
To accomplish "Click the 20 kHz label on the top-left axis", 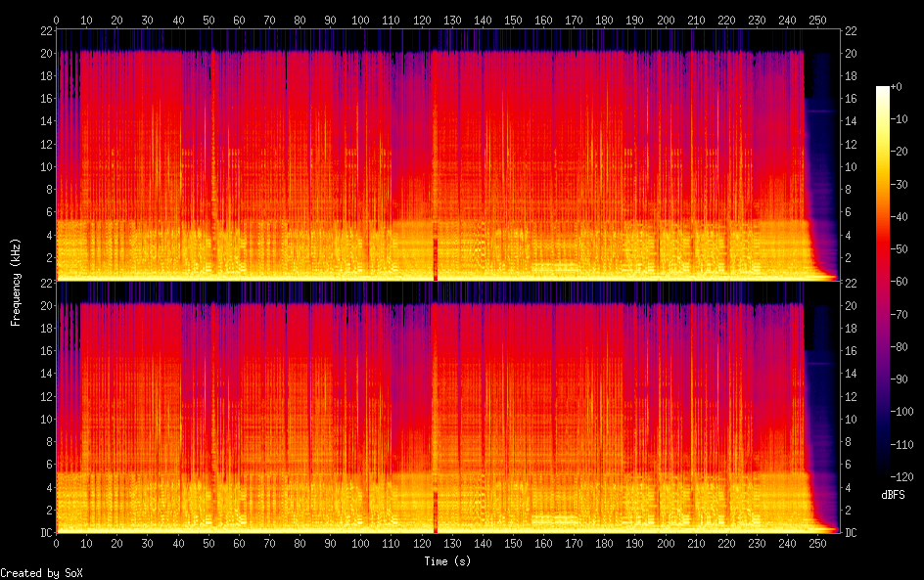I will [x=44, y=53].
